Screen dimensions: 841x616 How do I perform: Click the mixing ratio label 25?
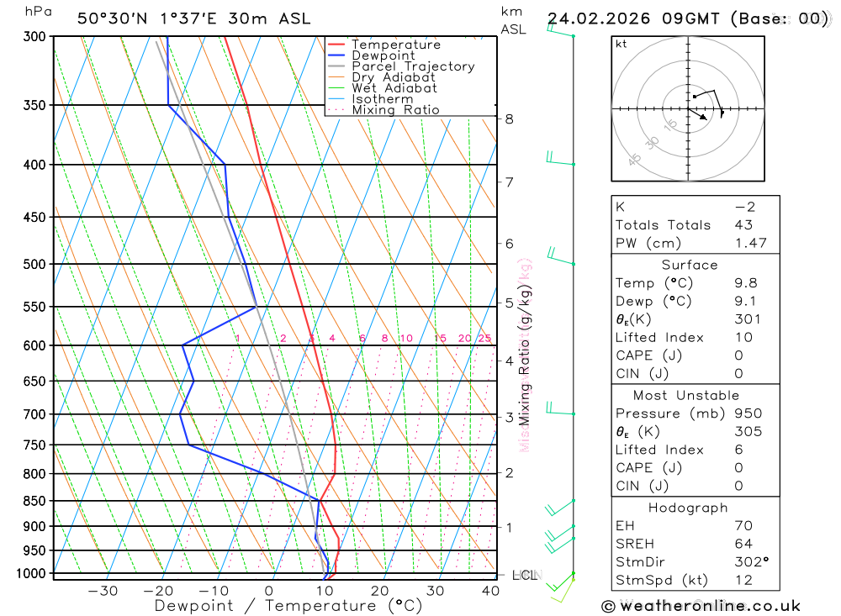(x=485, y=339)
